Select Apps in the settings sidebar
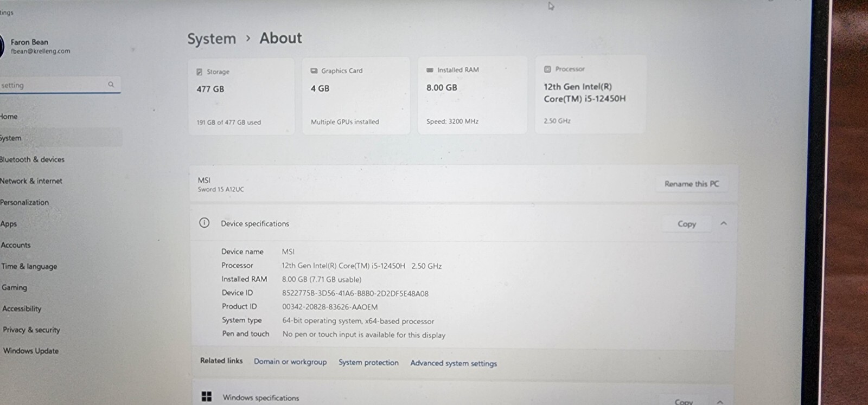Viewport: 868px width, 405px height. pyautogui.click(x=9, y=223)
